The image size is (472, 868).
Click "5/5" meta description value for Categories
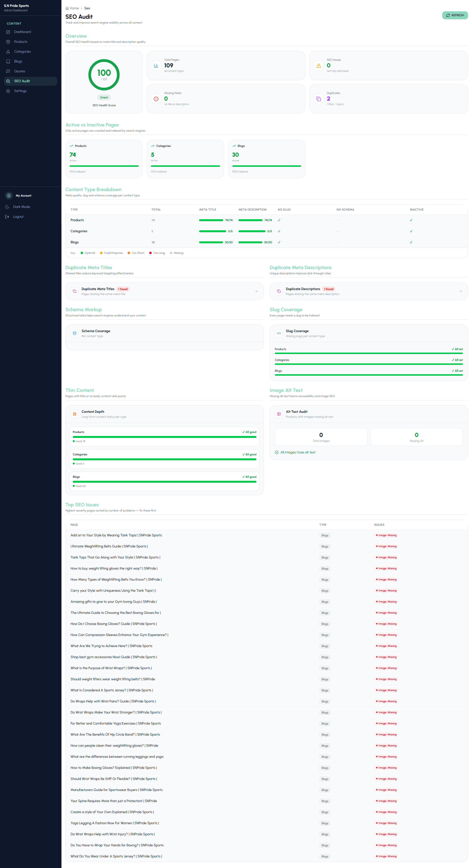pyautogui.click(x=270, y=231)
